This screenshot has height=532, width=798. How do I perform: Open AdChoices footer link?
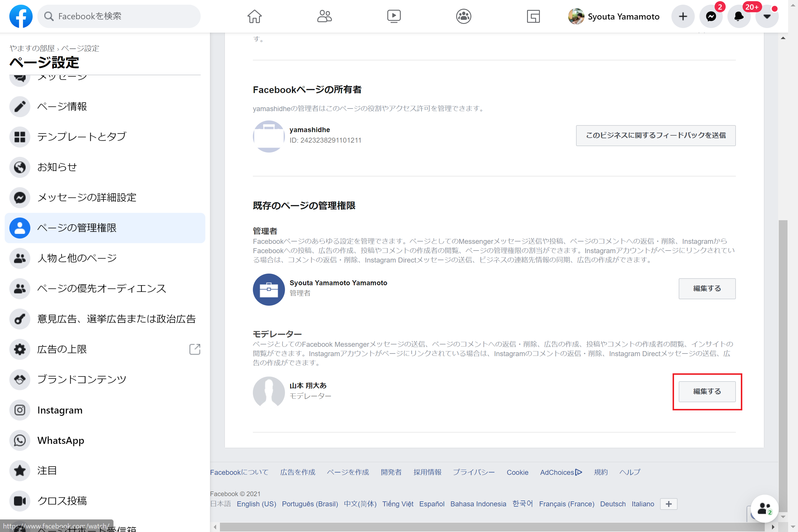coord(561,472)
